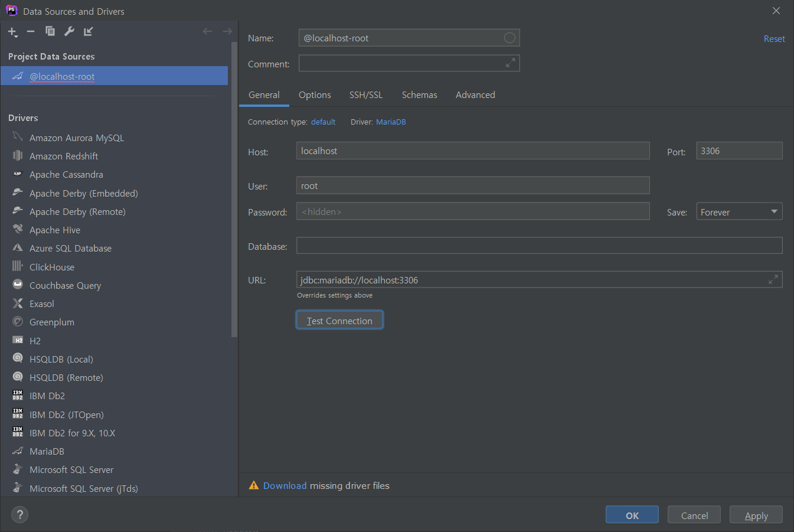The width and height of the screenshot is (794, 532).
Task: Open help question mark button
Action: click(19, 514)
